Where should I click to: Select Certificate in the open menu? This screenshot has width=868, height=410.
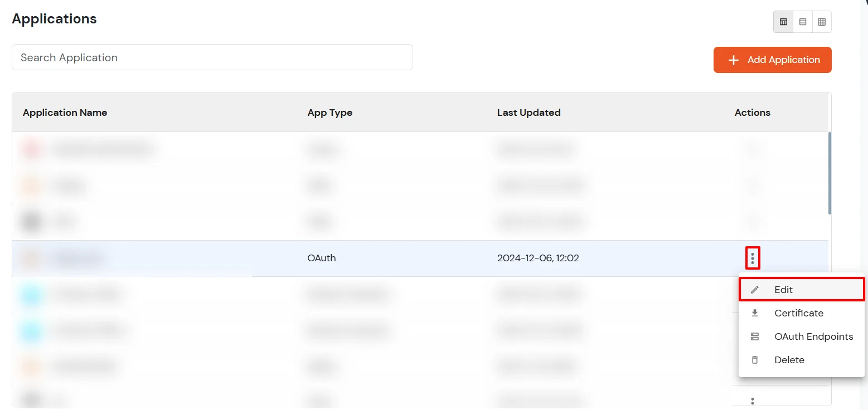[x=799, y=313]
